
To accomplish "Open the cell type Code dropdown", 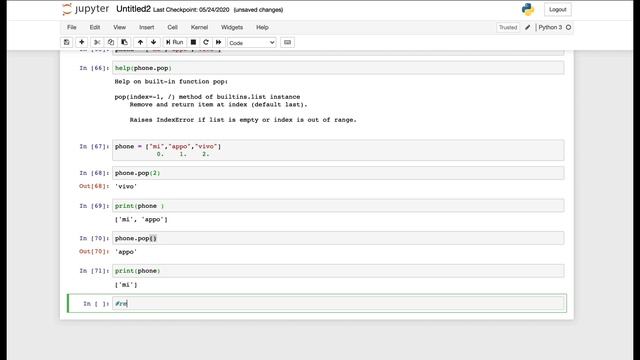I will [251, 43].
